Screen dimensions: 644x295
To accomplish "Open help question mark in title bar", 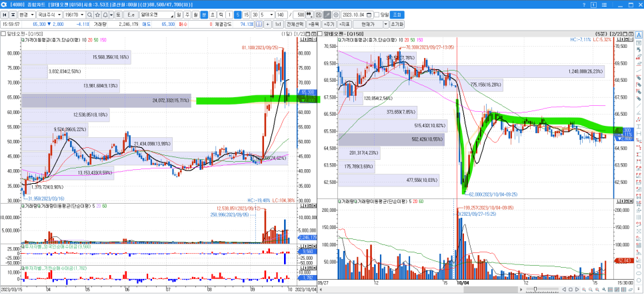I will tap(585, 5).
